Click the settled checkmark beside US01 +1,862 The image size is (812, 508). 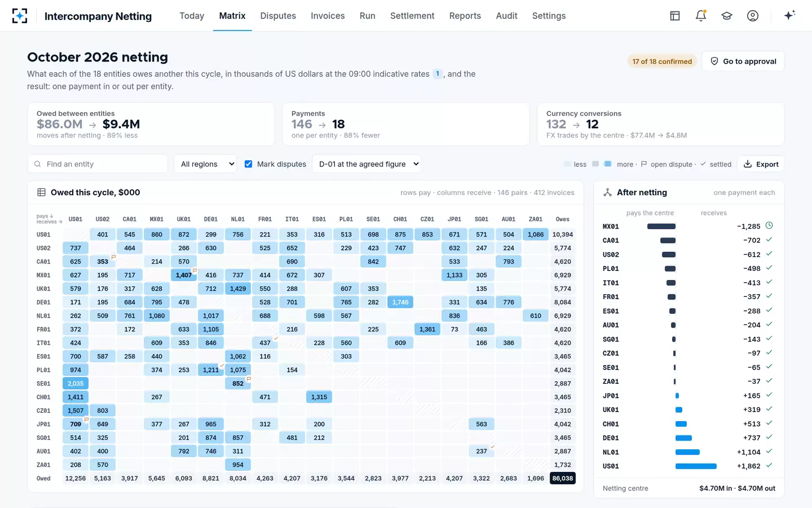coord(769,466)
